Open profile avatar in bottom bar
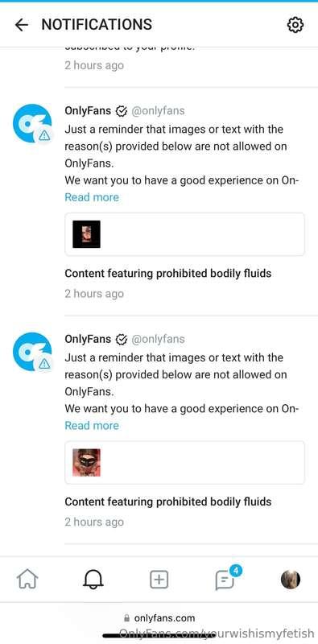 pyautogui.click(x=291, y=580)
